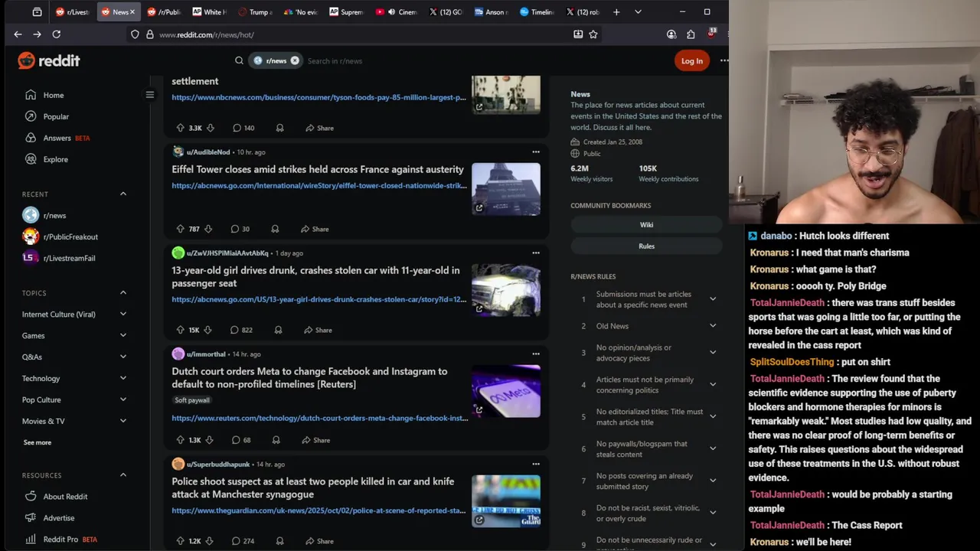Open the 140 comments on Tyson Foods post
Image resolution: width=980 pixels, height=551 pixels.
click(243, 128)
